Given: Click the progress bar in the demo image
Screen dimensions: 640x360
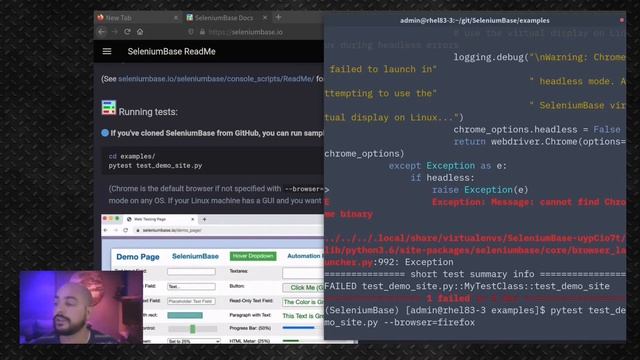Looking at the screenshot, I should click(x=302, y=327).
